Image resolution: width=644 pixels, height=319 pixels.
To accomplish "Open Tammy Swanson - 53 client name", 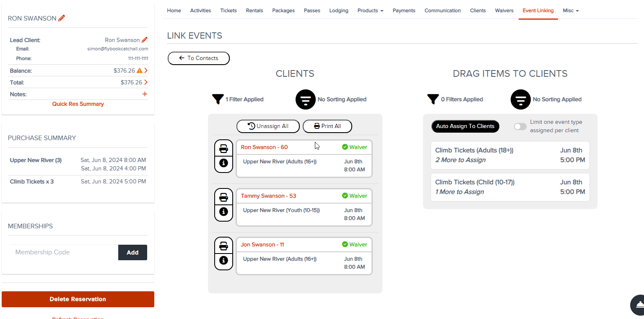I will 268,196.
